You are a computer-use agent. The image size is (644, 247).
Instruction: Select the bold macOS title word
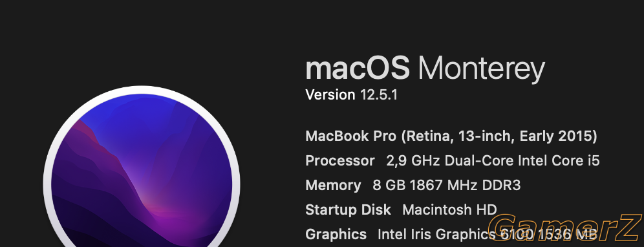(358, 69)
